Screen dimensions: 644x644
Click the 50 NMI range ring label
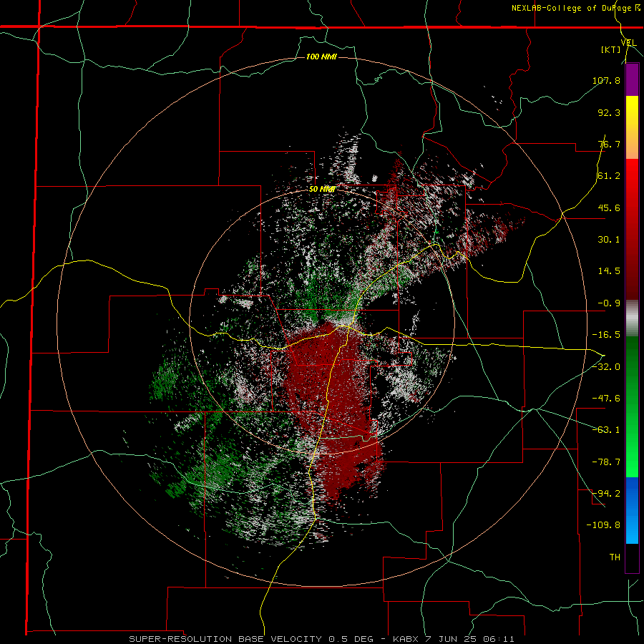point(322,190)
